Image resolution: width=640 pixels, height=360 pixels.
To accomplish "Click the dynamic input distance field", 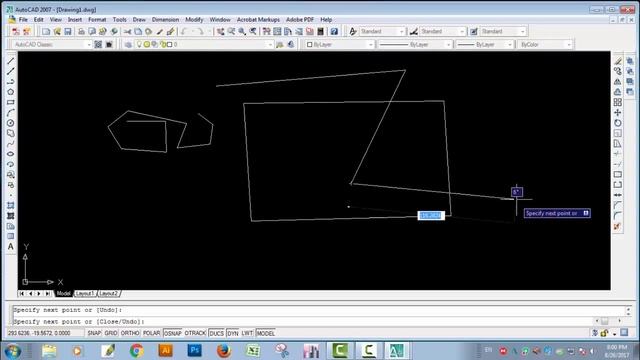I will pos(431,215).
